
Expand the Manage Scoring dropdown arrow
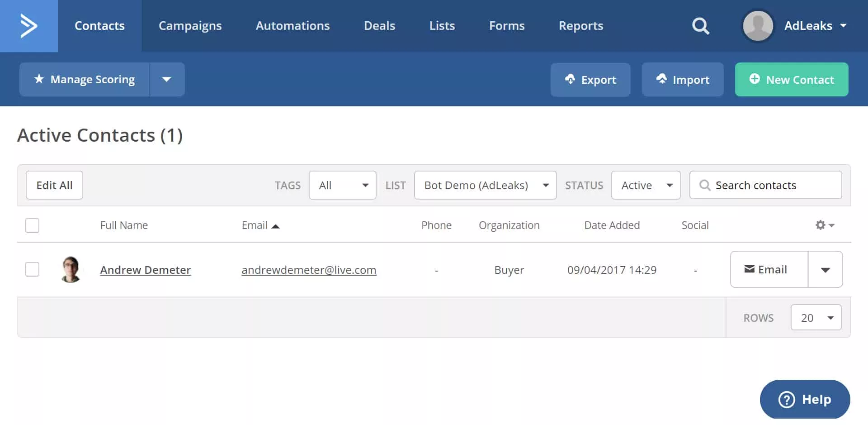pos(167,79)
